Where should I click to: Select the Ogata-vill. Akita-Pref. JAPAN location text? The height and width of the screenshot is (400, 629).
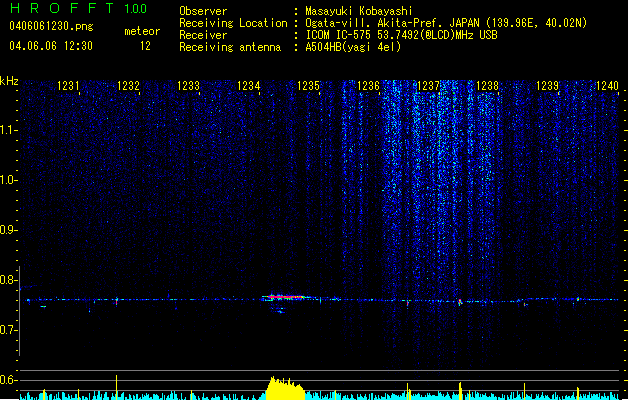coord(446,23)
